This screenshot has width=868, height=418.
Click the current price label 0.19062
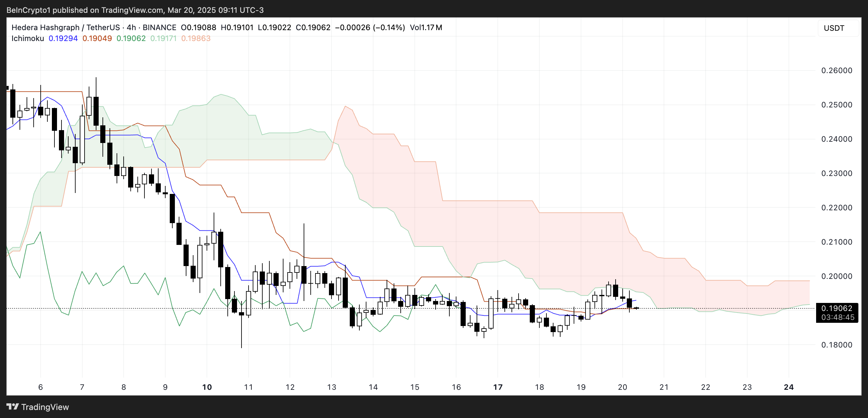[x=837, y=308]
